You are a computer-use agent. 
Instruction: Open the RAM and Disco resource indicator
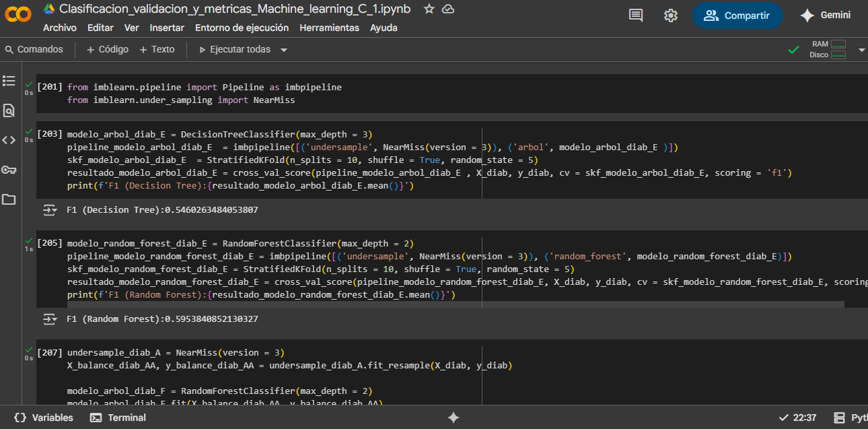pyautogui.click(x=828, y=49)
